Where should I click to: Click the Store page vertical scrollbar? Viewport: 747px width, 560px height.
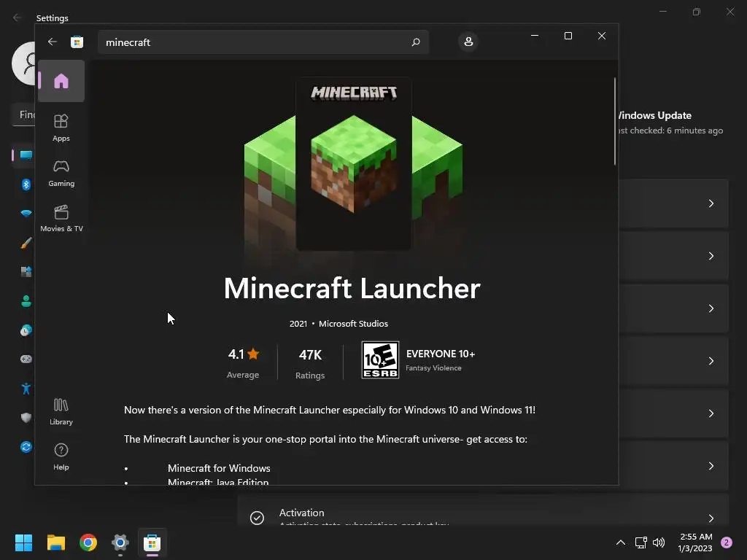click(614, 121)
